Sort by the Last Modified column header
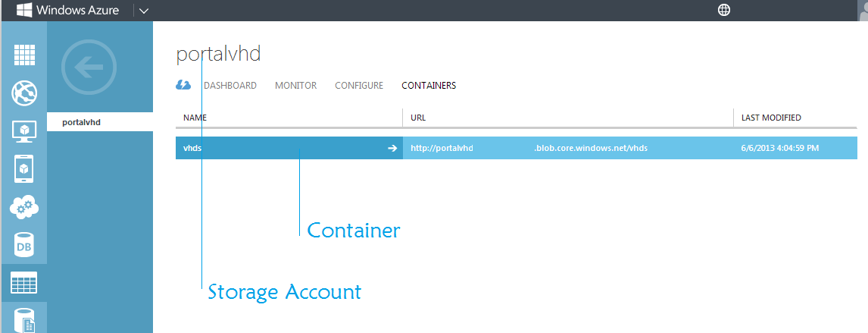 click(771, 118)
